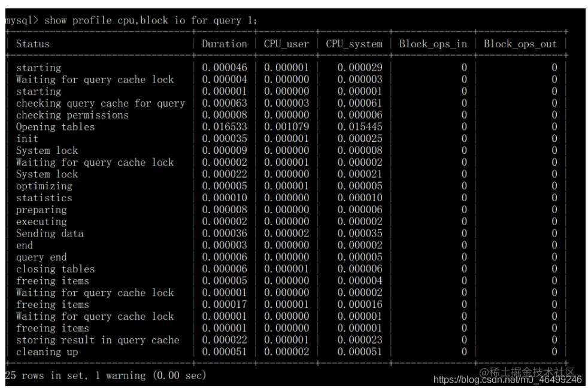Click the 'starting' status with duration 0.000046
Viewport: 588px width, 391px height.
click(x=38, y=68)
